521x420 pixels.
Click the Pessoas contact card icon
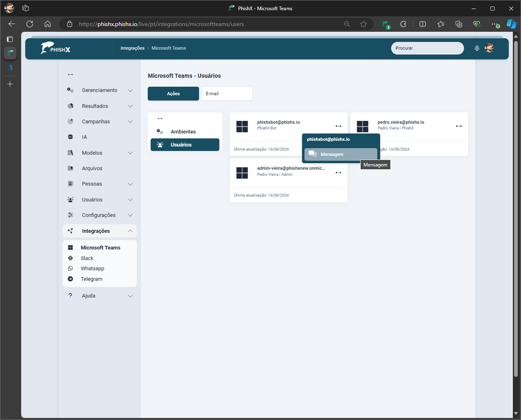coord(70,184)
